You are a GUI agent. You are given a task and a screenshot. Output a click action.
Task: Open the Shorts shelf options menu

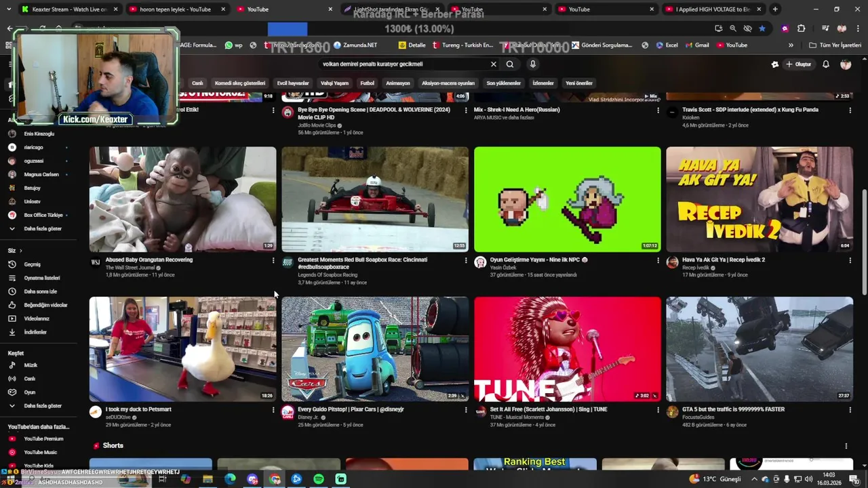(x=846, y=446)
